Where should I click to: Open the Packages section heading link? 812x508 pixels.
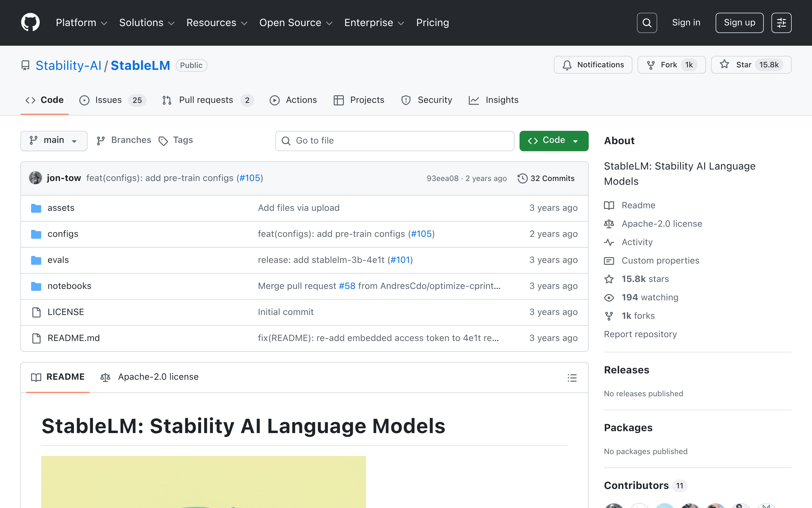[x=628, y=428]
